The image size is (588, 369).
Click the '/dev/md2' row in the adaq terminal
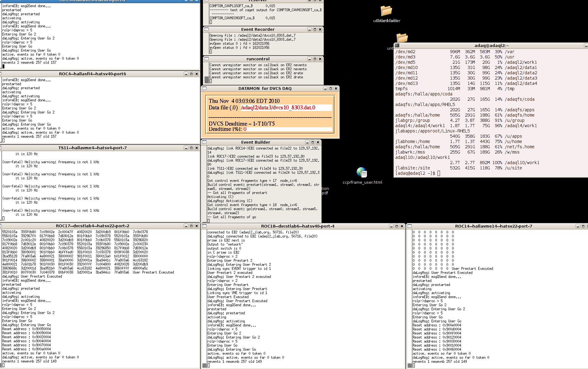455,52
